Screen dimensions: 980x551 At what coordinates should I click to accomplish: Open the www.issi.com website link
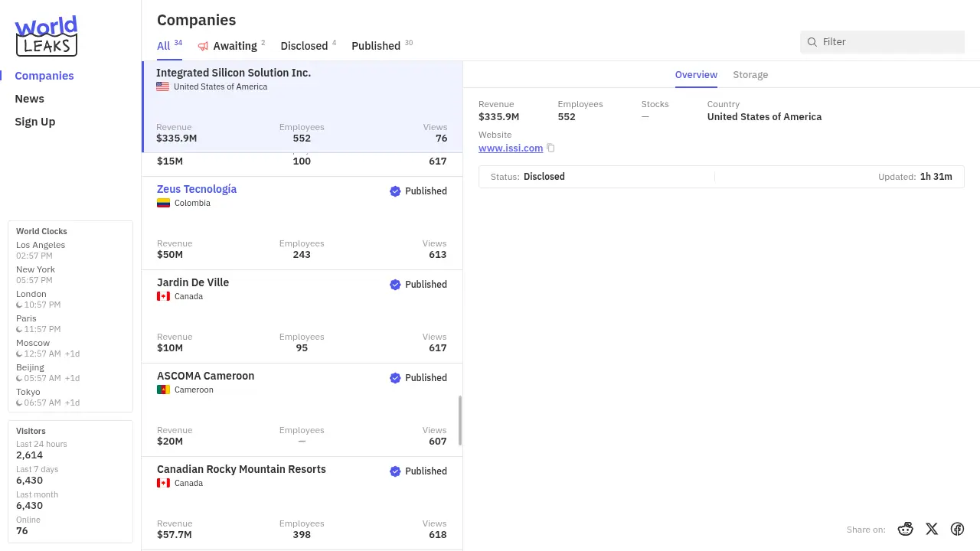coord(511,148)
